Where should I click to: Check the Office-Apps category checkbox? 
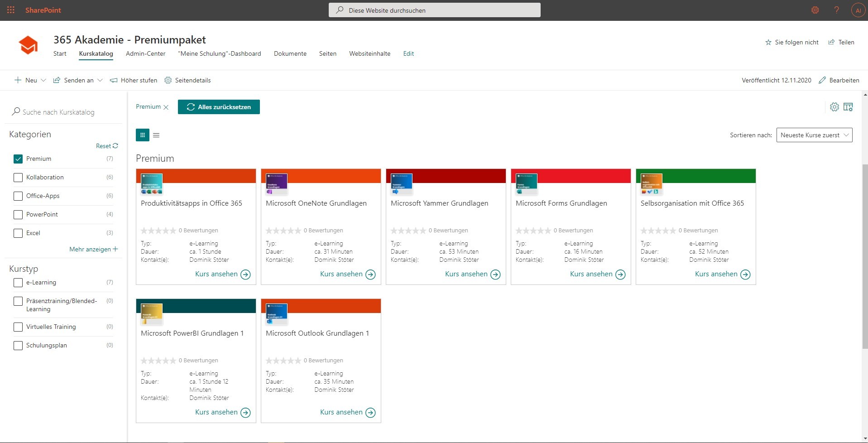point(18,196)
